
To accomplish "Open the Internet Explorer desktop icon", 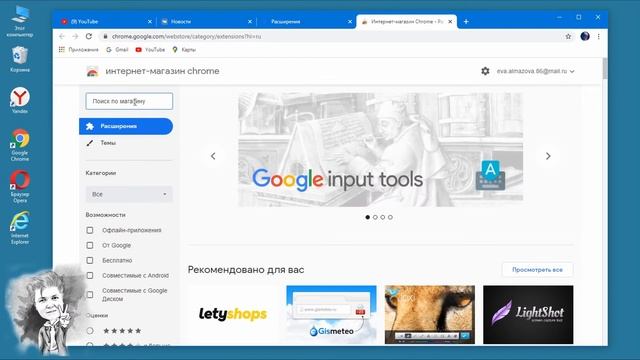I will (x=20, y=228).
